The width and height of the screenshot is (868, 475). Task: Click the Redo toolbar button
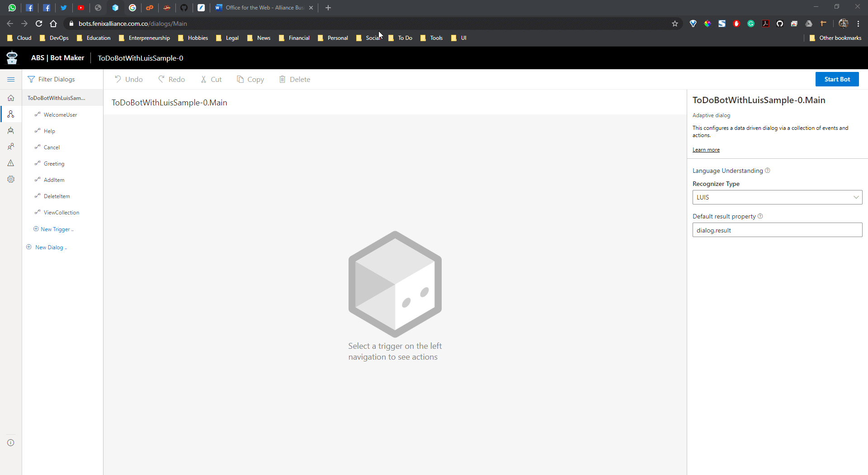[171, 79]
